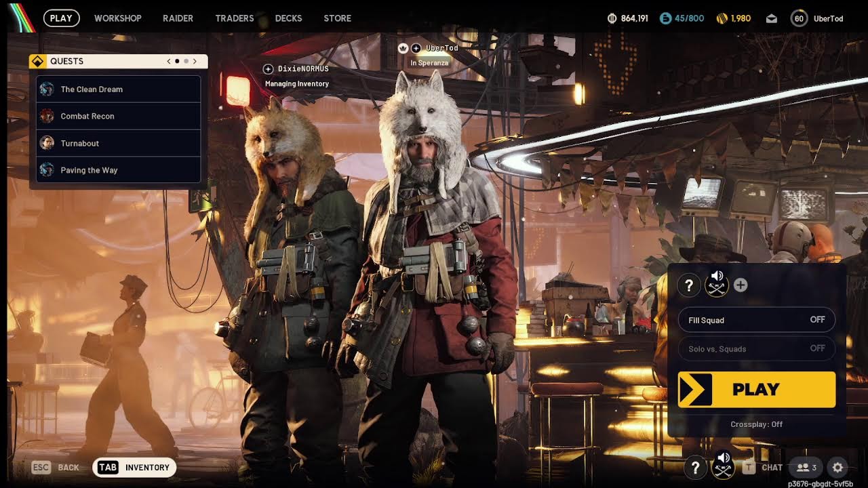Click the coin currency icon beside 864,191
The image size is (868, 488).
tap(612, 19)
